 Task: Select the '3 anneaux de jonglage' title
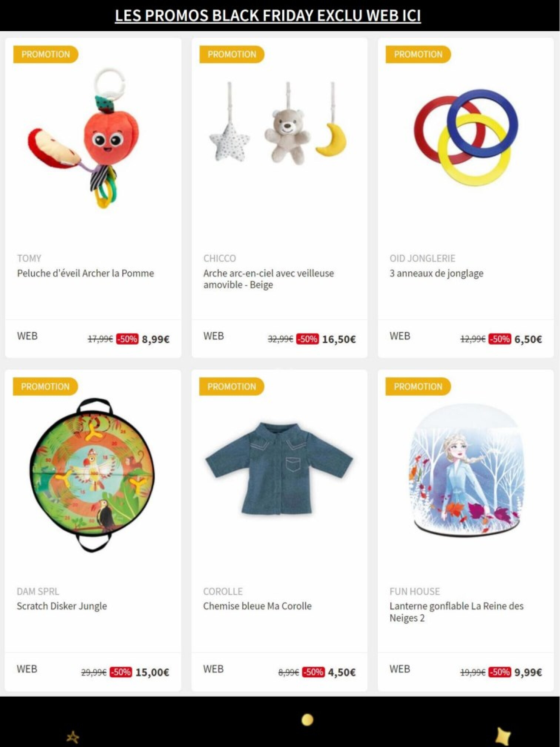point(436,273)
